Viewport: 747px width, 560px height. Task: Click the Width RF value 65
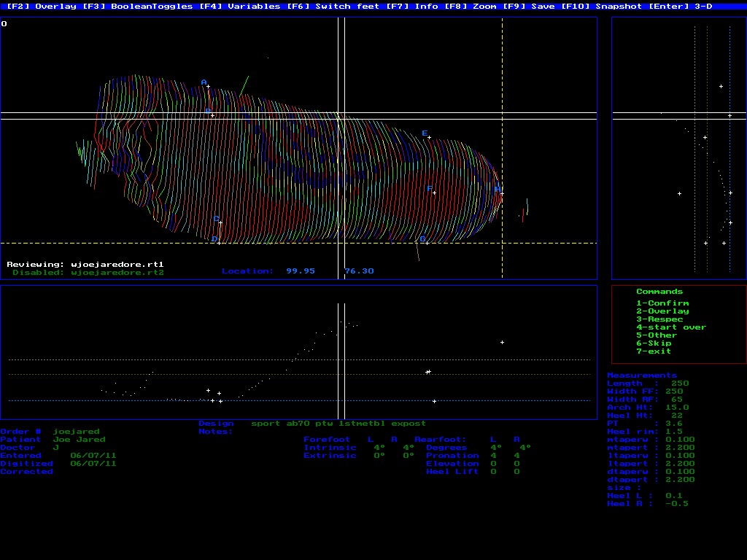tap(677, 400)
